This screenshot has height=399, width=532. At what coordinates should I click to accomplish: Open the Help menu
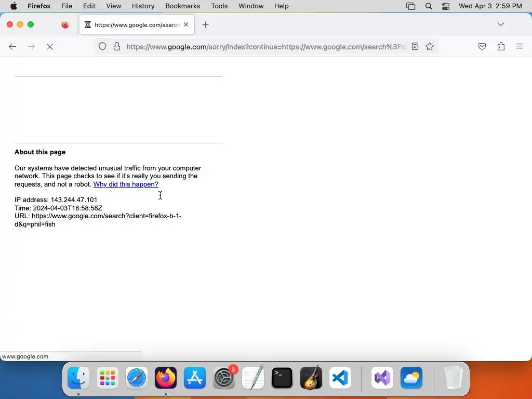(x=282, y=6)
